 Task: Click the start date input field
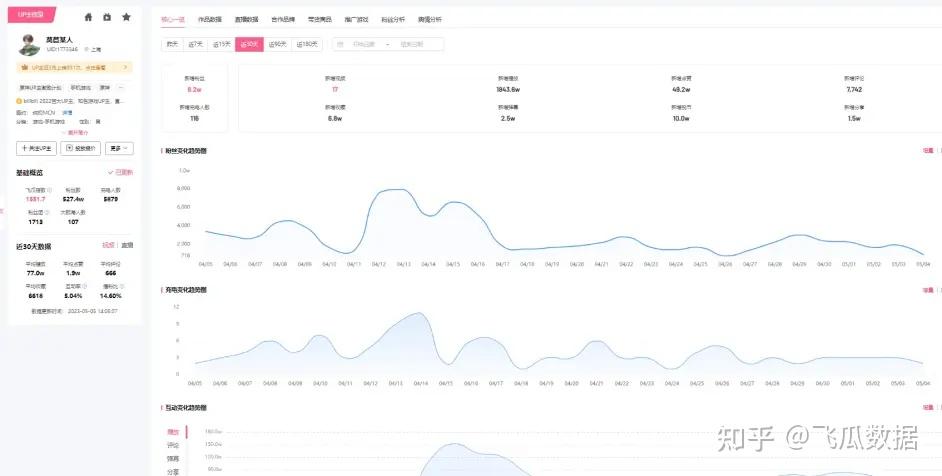(x=363, y=44)
